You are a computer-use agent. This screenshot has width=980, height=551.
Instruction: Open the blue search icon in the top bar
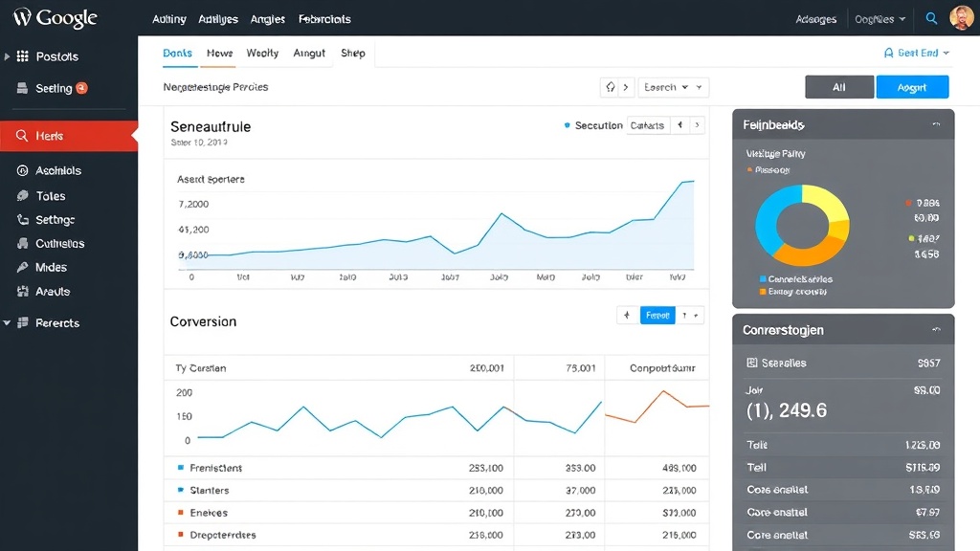(x=930, y=17)
